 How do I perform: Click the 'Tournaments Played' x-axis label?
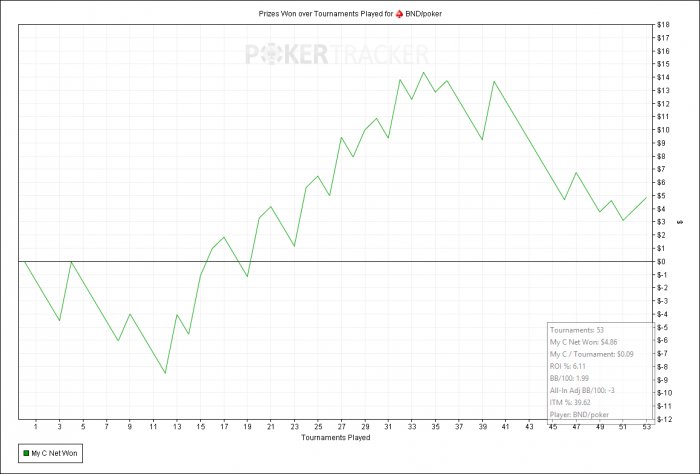pyautogui.click(x=336, y=437)
